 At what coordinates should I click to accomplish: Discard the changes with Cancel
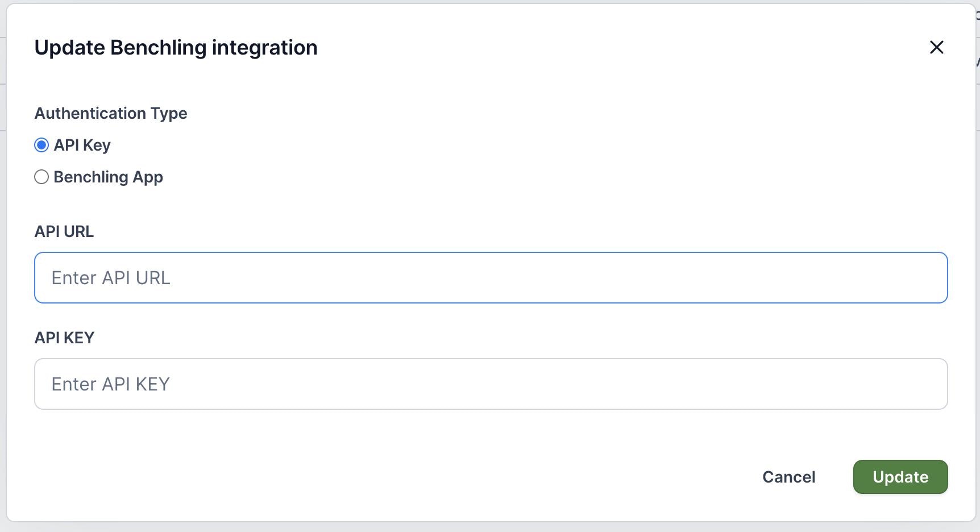pos(788,477)
